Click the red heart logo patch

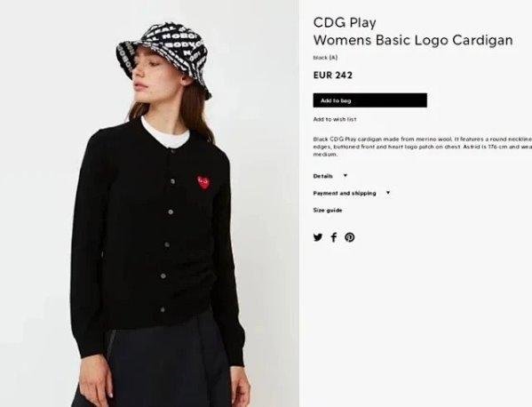(x=203, y=183)
